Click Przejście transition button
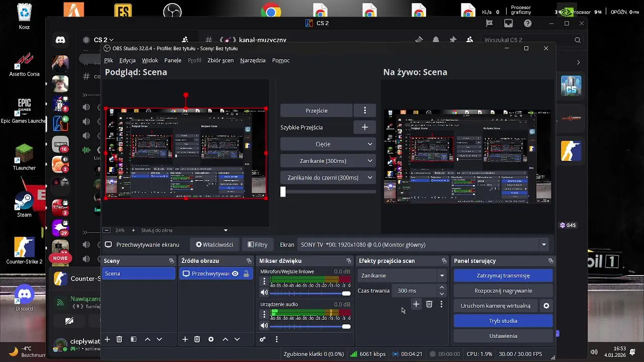The image size is (644, 362). [316, 111]
